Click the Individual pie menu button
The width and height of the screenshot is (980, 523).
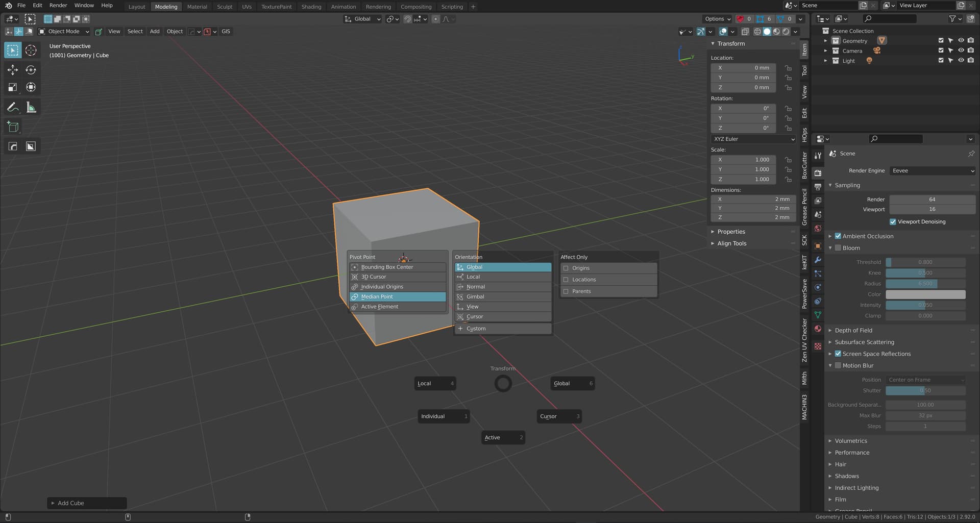pyautogui.click(x=443, y=416)
